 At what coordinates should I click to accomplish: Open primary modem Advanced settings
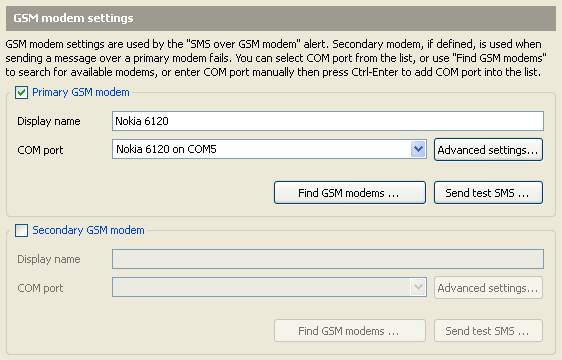tap(488, 150)
